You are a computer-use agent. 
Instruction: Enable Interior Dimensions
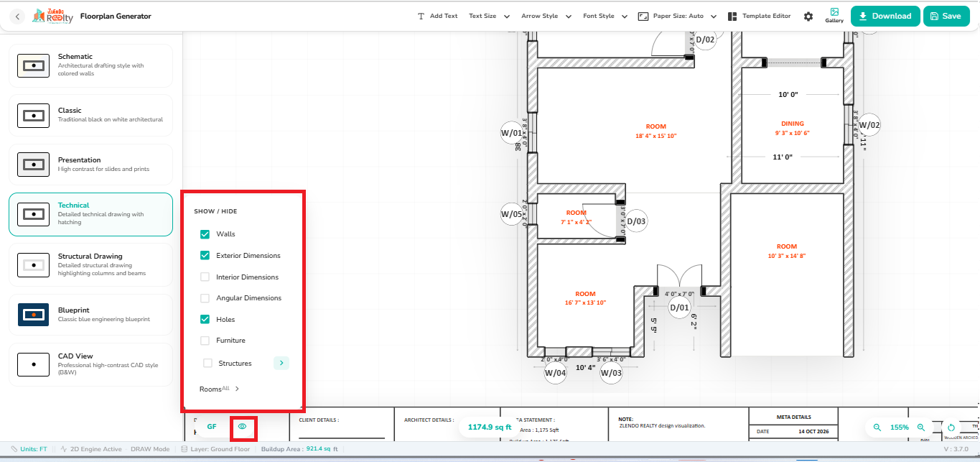[x=205, y=277]
